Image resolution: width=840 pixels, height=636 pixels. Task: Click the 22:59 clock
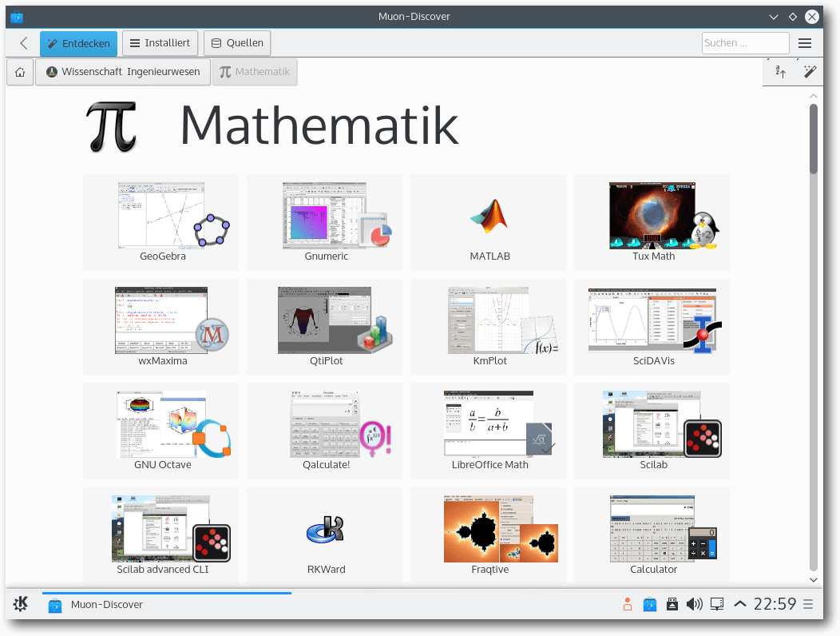point(775,604)
